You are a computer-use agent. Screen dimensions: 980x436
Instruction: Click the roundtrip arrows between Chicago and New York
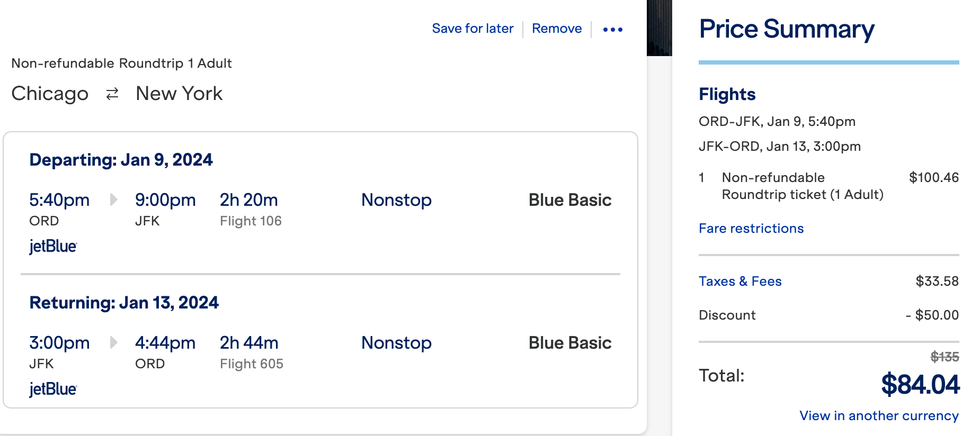pos(112,94)
